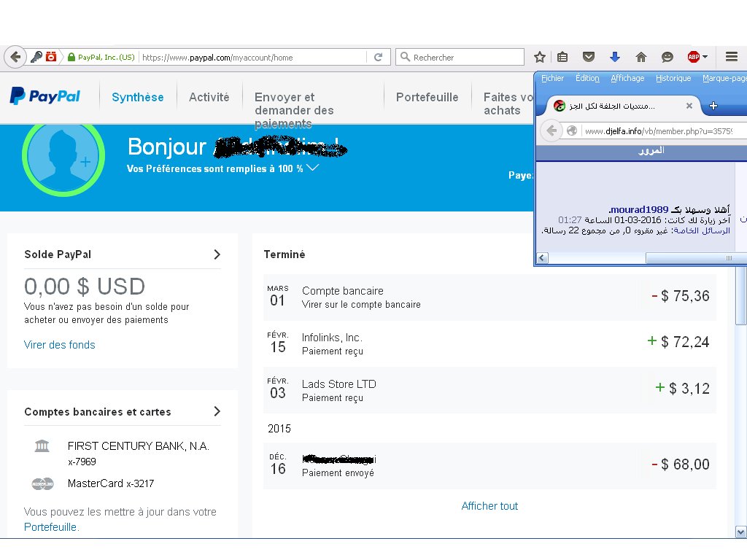Open the private messages link in djelfa window
Screen dimensions: 747x560
[x=703, y=230]
